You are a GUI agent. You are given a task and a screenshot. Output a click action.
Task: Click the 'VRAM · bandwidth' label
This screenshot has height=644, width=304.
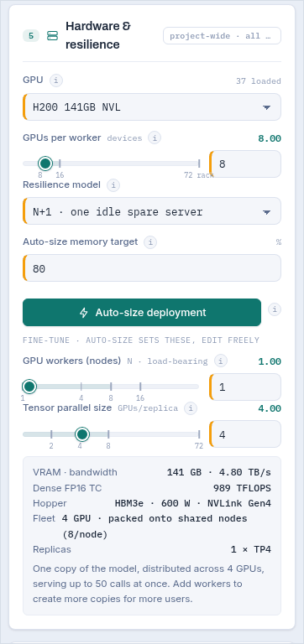[x=75, y=472]
